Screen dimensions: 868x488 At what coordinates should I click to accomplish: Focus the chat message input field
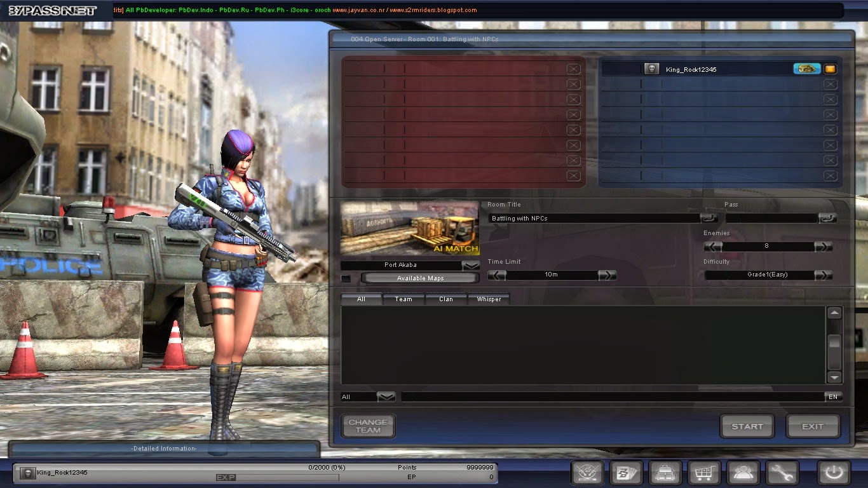613,396
